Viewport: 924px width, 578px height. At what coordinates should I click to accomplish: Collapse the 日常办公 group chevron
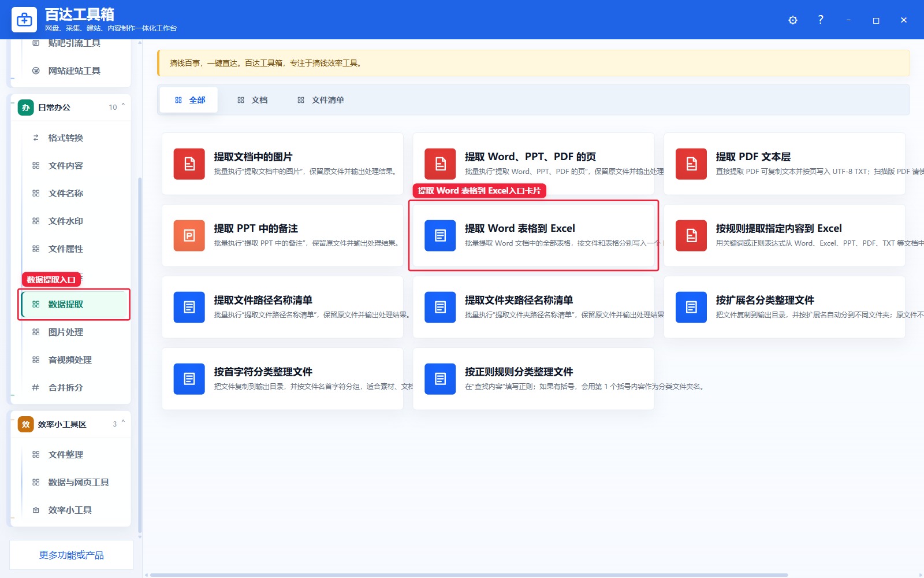(123, 106)
